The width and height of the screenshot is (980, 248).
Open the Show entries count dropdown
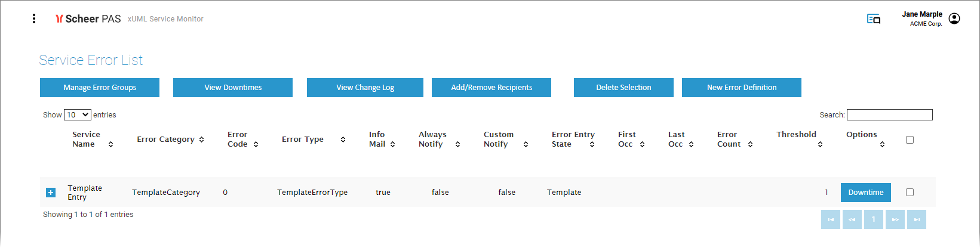[77, 114]
